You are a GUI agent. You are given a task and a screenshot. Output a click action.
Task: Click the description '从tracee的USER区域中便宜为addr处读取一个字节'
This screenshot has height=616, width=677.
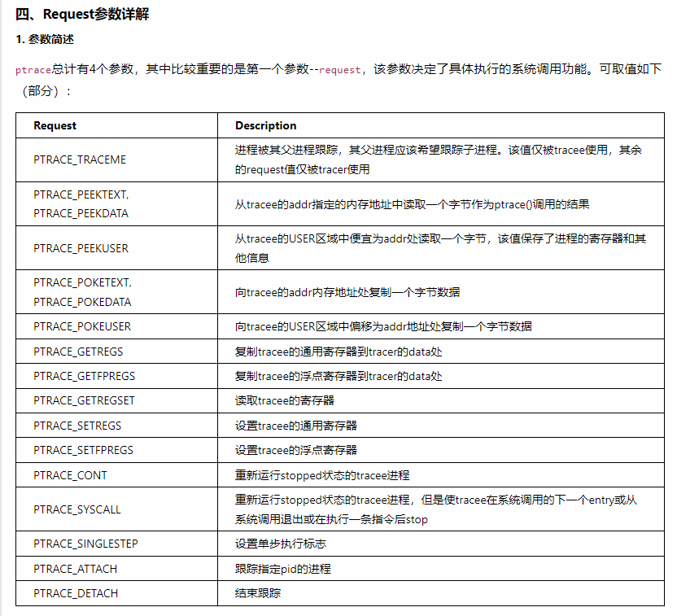pyautogui.click(x=441, y=248)
